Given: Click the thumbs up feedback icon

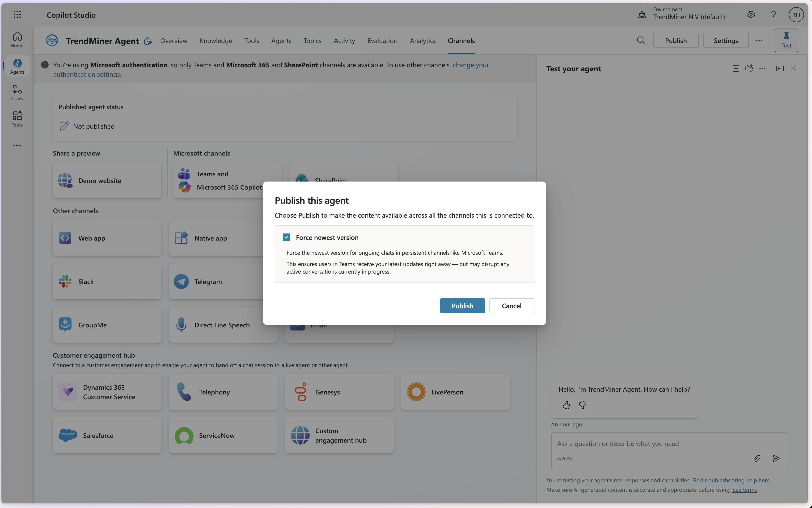Looking at the screenshot, I should point(567,405).
